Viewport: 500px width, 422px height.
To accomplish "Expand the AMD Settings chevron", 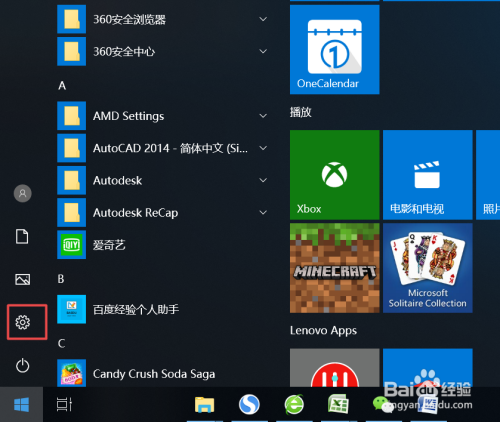I will 263,116.
